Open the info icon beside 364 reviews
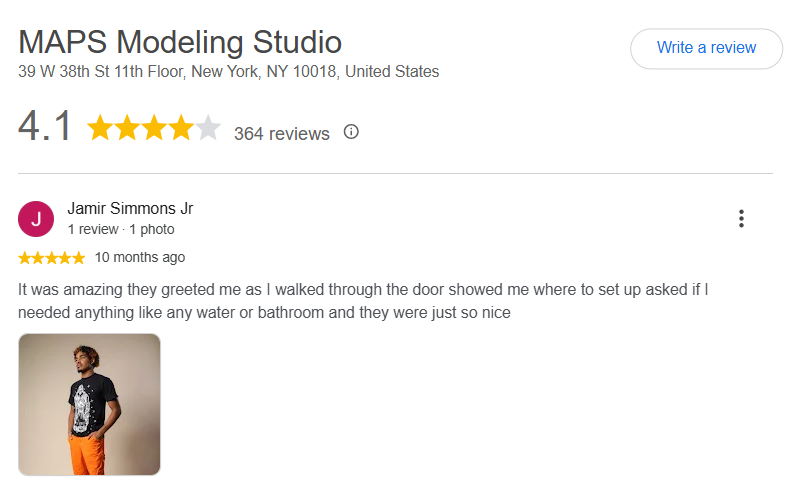This screenshot has width=789, height=485. click(351, 132)
